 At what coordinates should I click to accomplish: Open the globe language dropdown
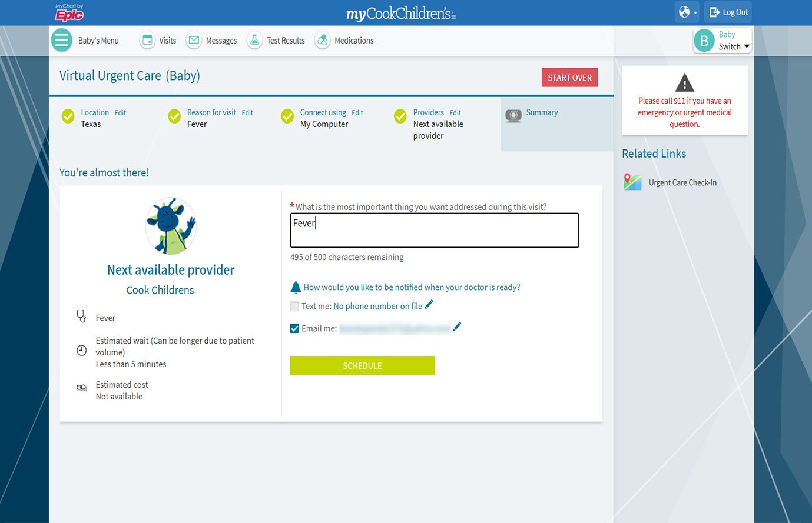coord(687,12)
